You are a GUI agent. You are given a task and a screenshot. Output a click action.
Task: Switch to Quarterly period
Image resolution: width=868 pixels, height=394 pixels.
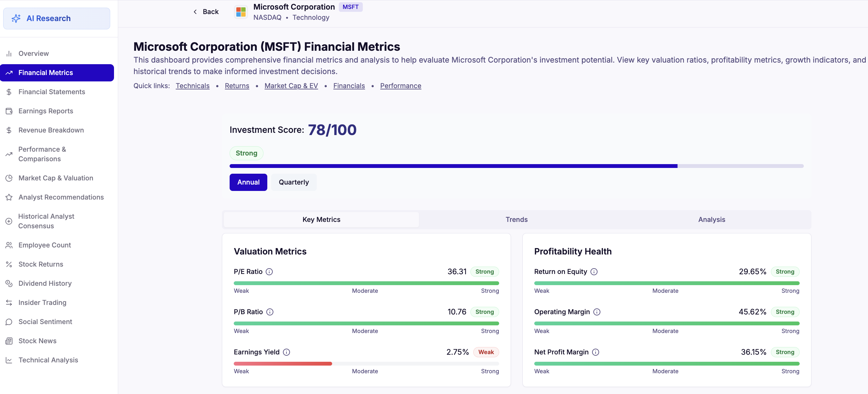293,182
